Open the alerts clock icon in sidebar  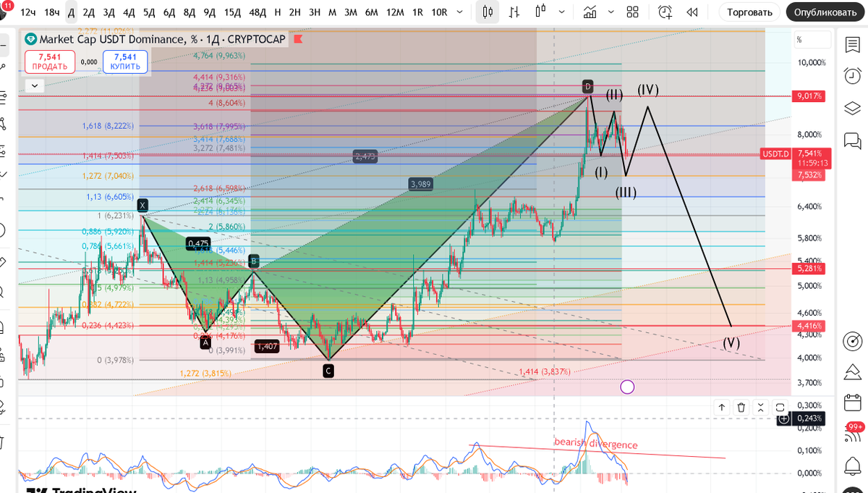(852, 76)
